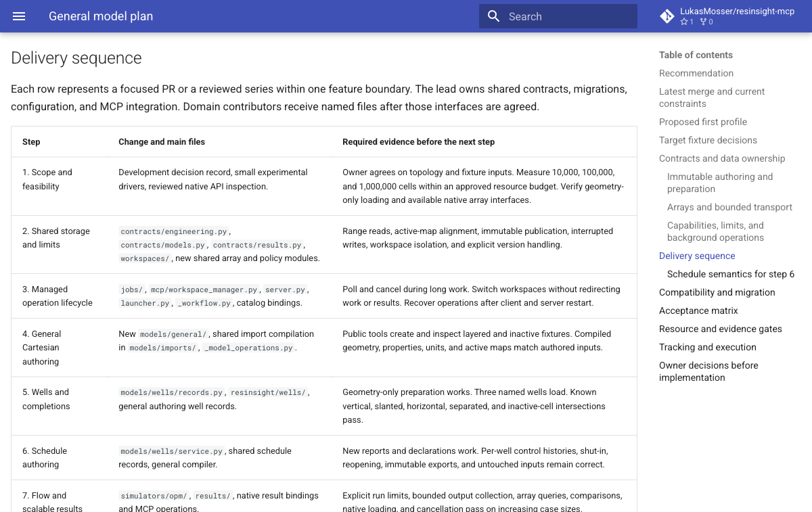Select Delivery sequence in table of contents
This screenshot has width=812, height=512.
[x=697, y=256]
